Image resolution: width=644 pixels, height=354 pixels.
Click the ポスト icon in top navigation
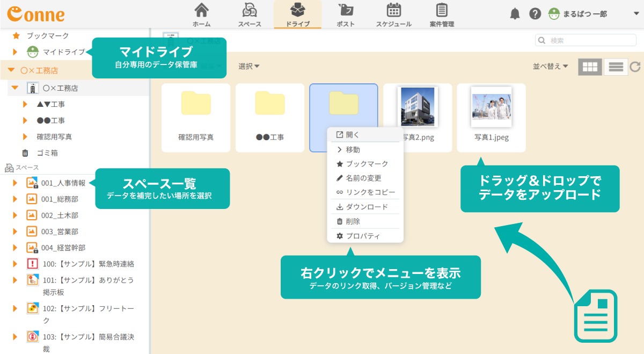click(x=345, y=15)
